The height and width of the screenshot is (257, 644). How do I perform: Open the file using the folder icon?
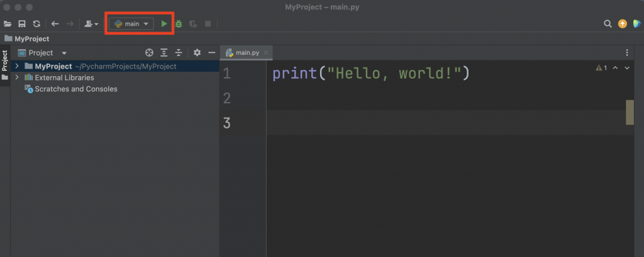tap(8, 24)
